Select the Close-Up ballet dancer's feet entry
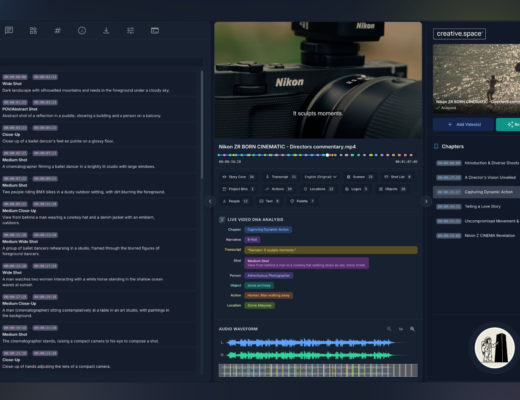 point(99,135)
